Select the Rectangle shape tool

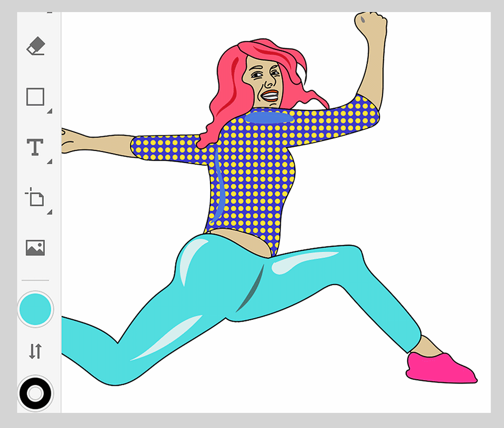(x=35, y=97)
